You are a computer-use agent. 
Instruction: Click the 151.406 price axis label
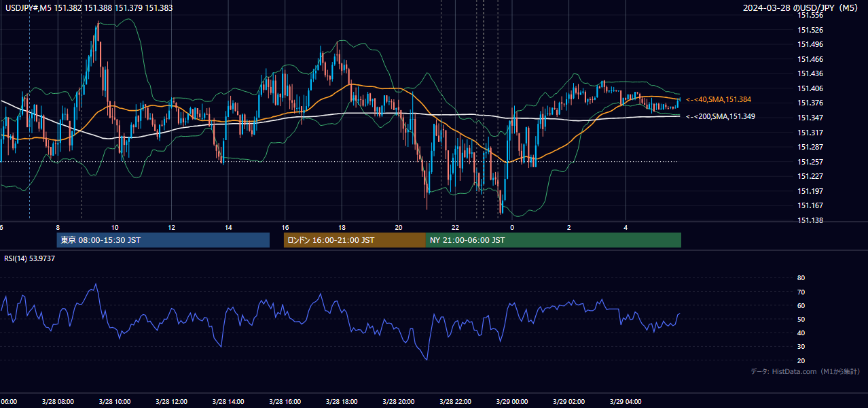pos(810,88)
